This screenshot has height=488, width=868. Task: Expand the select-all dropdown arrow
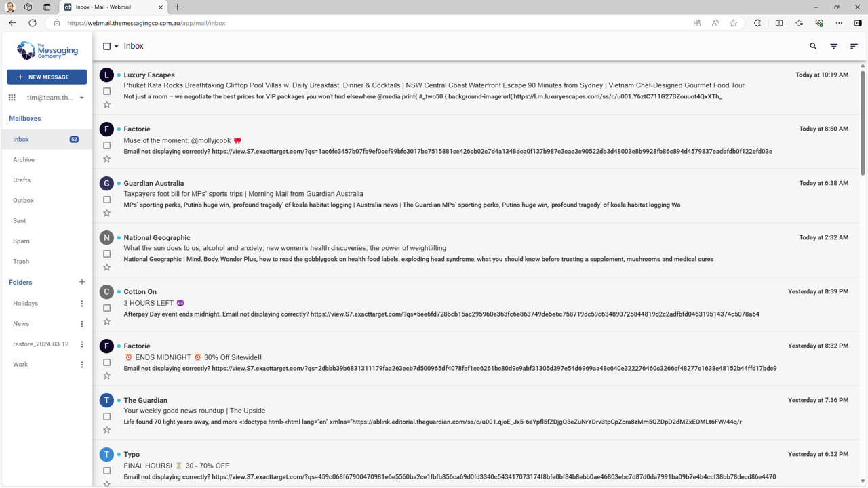[x=117, y=47]
